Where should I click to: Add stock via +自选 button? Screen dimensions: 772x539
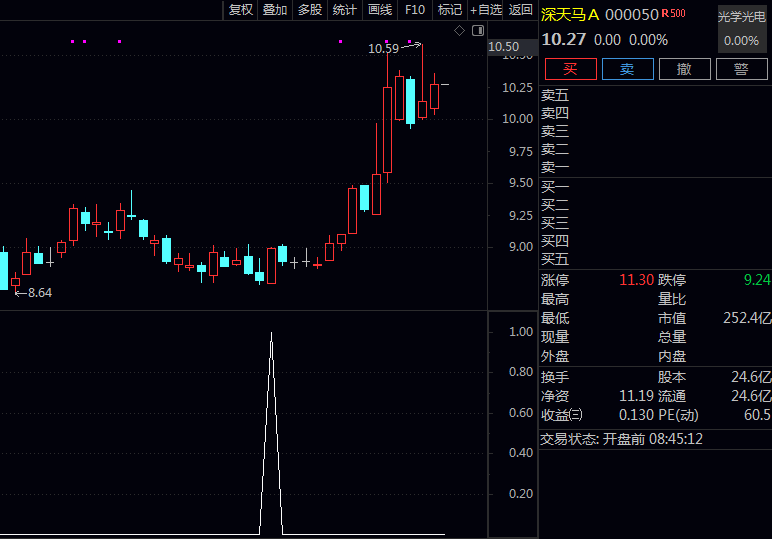pyautogui.click(x=485, y=10)
